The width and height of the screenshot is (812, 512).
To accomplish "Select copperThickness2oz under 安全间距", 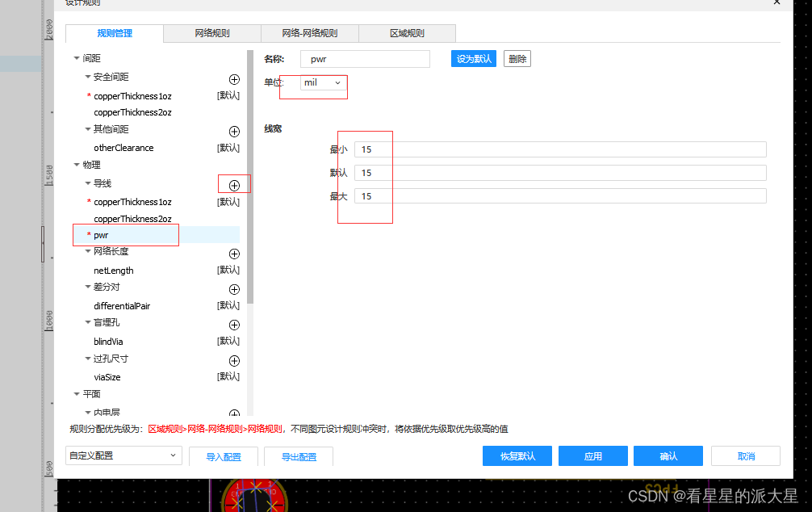I will pyautogui.click(x=132, y=112).
